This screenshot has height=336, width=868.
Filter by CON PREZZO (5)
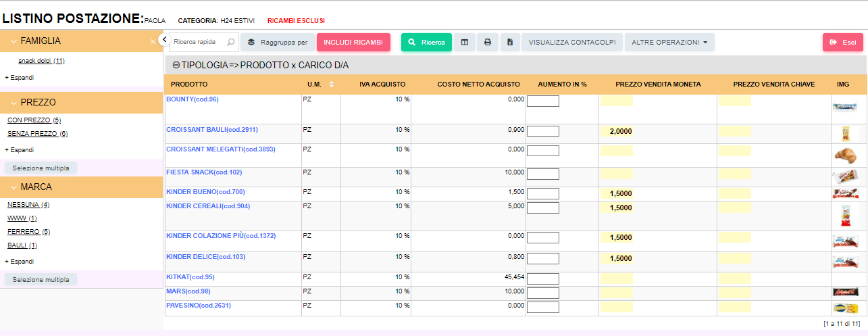(34, 120)
